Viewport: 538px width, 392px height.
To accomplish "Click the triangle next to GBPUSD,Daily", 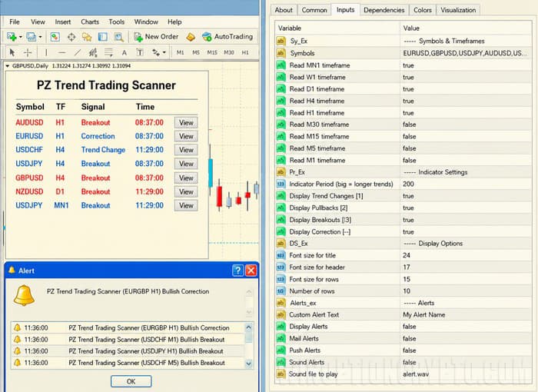I will [x=8, y=66].
